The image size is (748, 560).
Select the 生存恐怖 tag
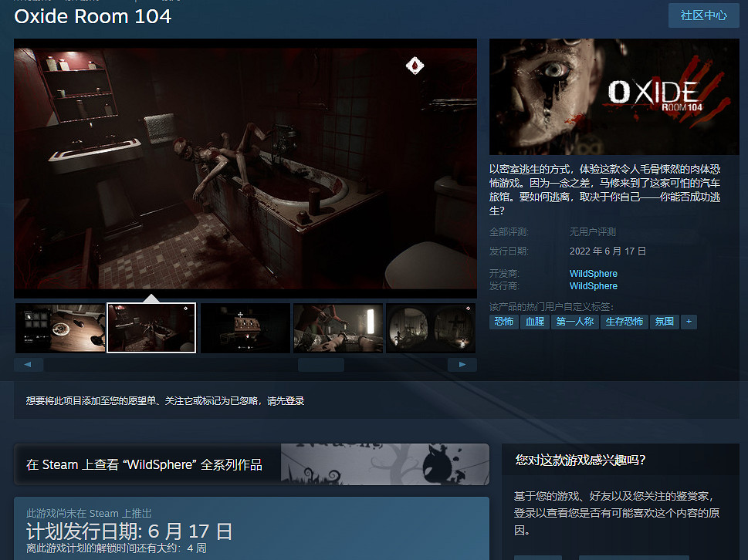[624, 322]
